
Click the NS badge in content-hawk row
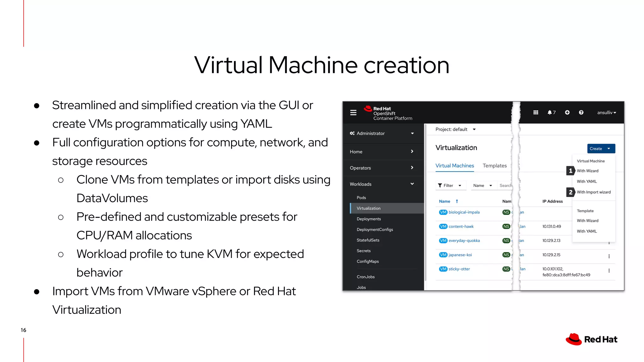(506, 227)
